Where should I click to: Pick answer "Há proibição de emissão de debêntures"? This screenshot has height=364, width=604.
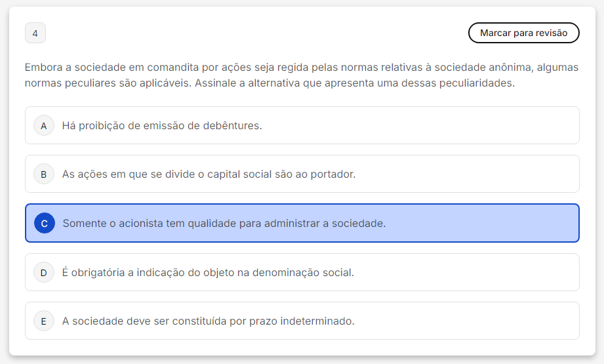pos(162,125)
